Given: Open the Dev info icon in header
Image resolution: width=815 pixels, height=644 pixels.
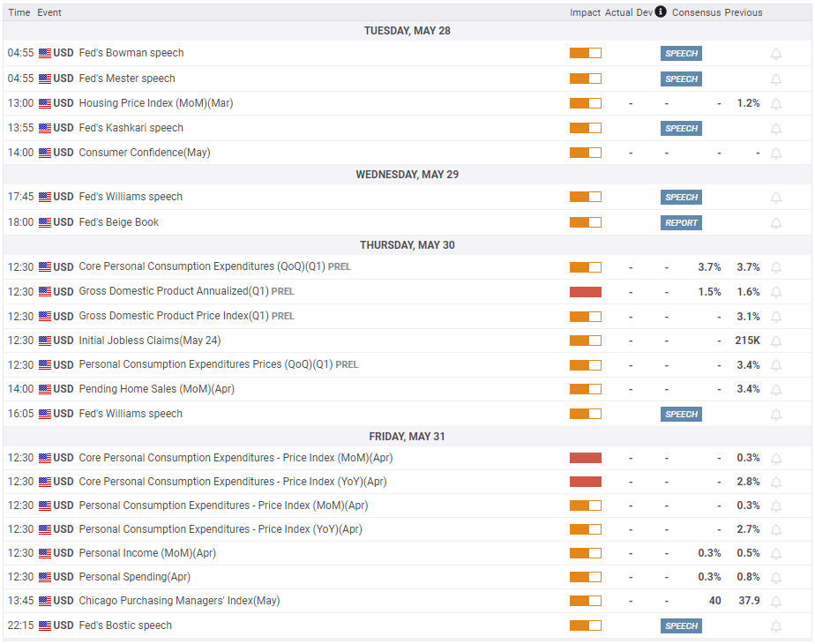Looking at the screenshot, I should [660, 11].
